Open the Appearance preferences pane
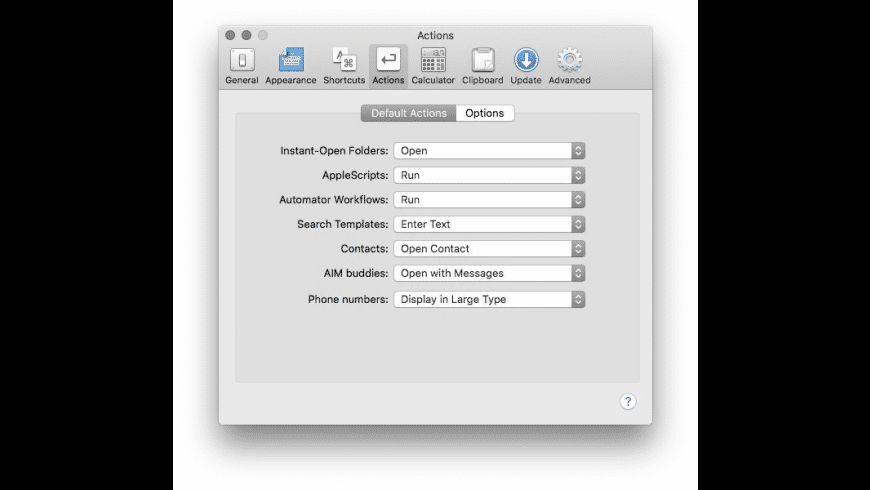Image resolution: width=870 pixels, height=490 pixels. pyautogui.click(x=291, y=66)
